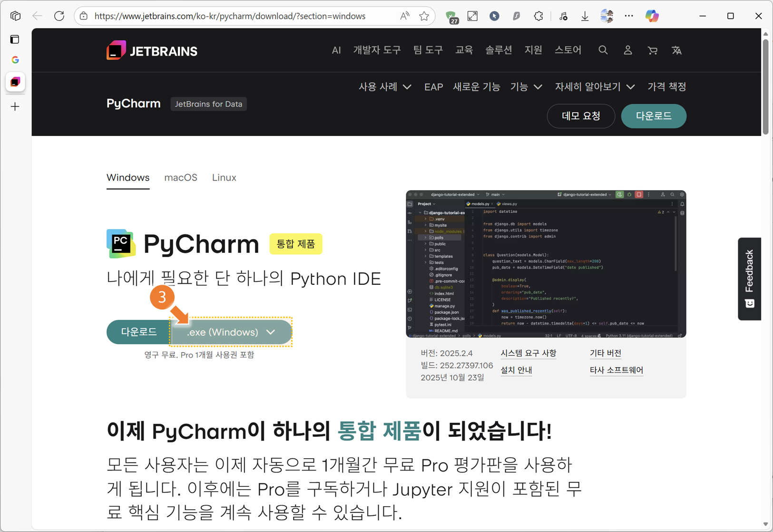773x532 pixels.
Task: Open the language selector icon
Action: click(x=676, y=50)
